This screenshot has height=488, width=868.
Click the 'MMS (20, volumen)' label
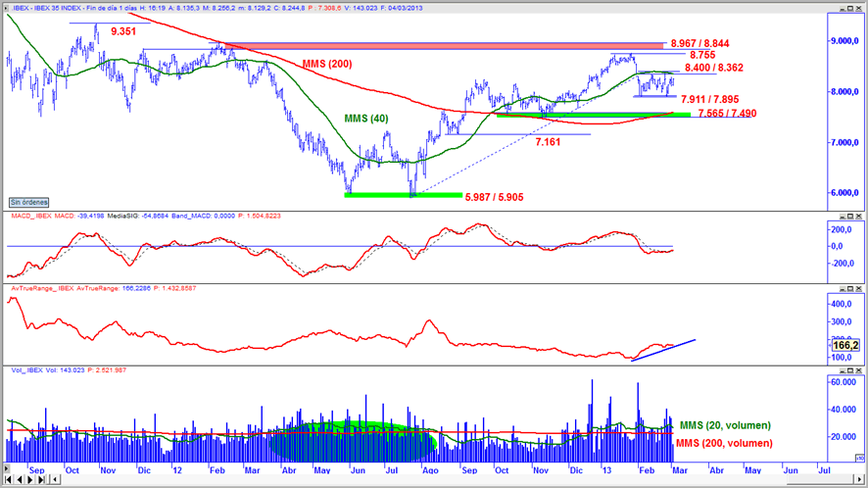click(725, 425)
